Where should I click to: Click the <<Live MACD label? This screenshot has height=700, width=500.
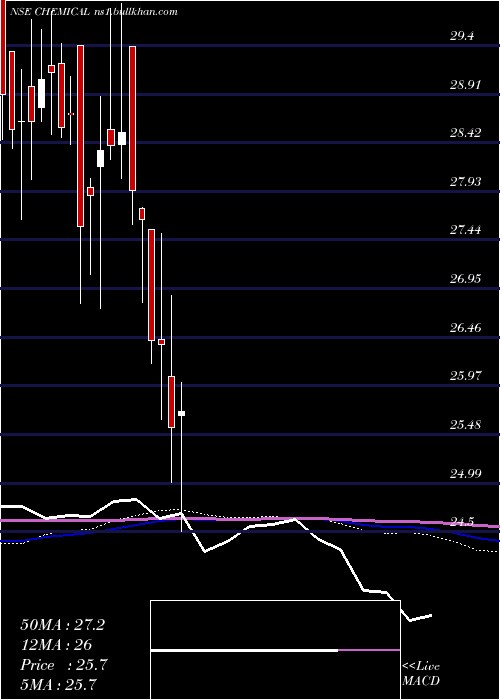[421, 674]
